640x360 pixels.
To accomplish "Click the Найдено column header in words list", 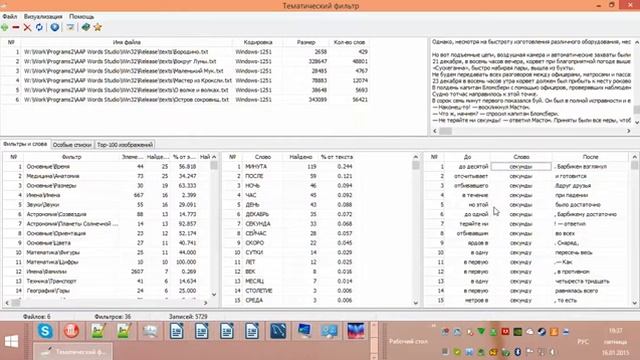I will (301, 157).
